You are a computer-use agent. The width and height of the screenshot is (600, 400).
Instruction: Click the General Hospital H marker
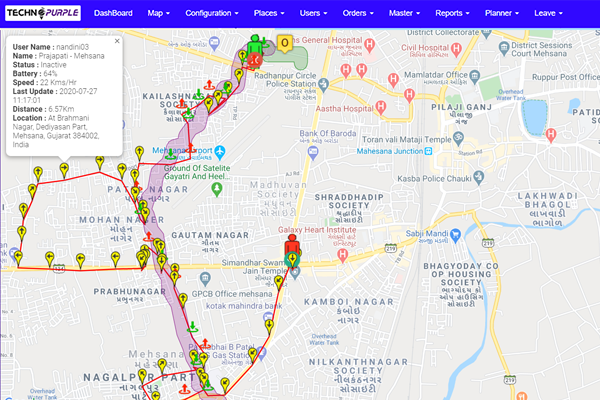[x=370, y=44]
